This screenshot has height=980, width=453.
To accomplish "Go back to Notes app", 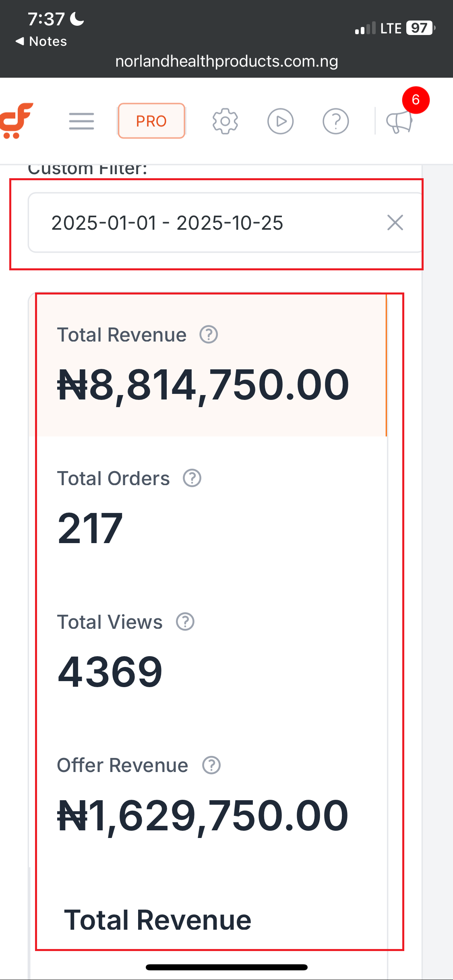I will point(41,41).
